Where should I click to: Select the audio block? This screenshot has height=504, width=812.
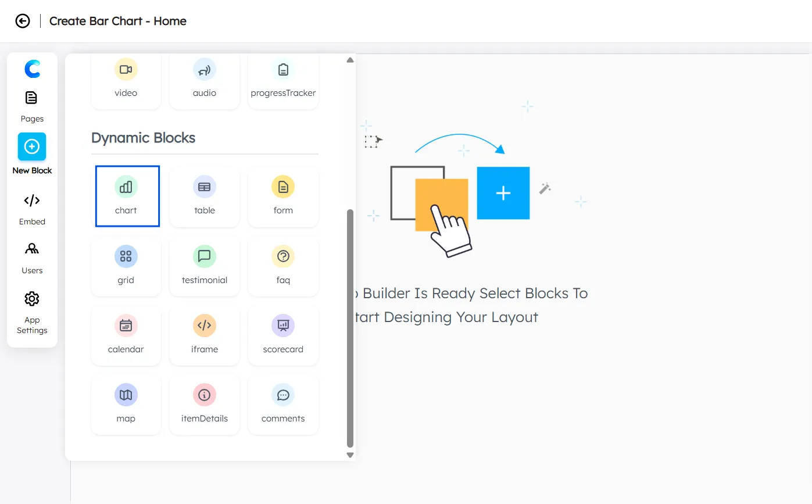click(x=204, y=78)
